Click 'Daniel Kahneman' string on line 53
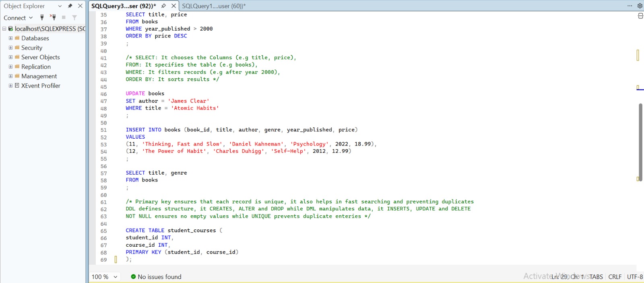The width and height of the screenshot is (644, 283). point(256,144)
